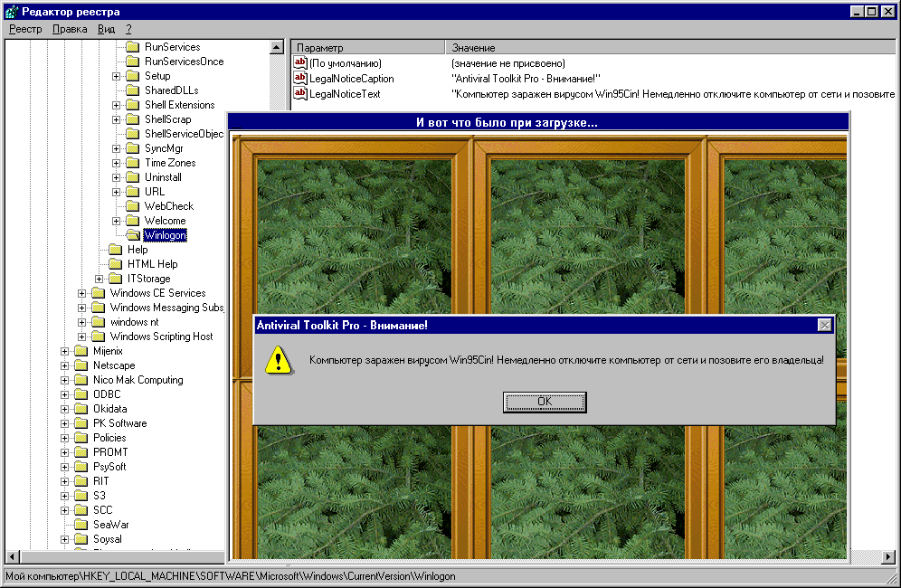Open the Реестр menu
901x588 pixels.
25,29
